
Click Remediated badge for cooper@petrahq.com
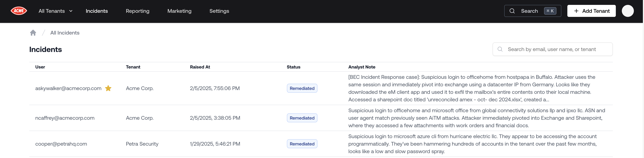pos(302,144)
